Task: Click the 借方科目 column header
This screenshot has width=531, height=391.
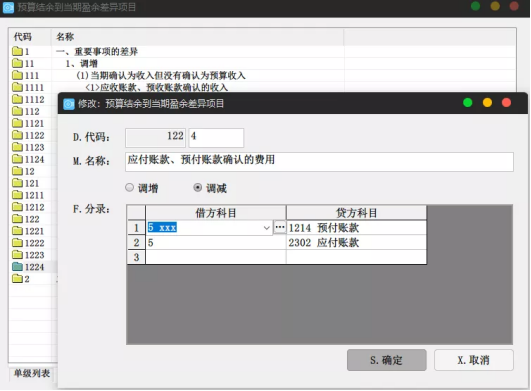Action: point(216,213)
